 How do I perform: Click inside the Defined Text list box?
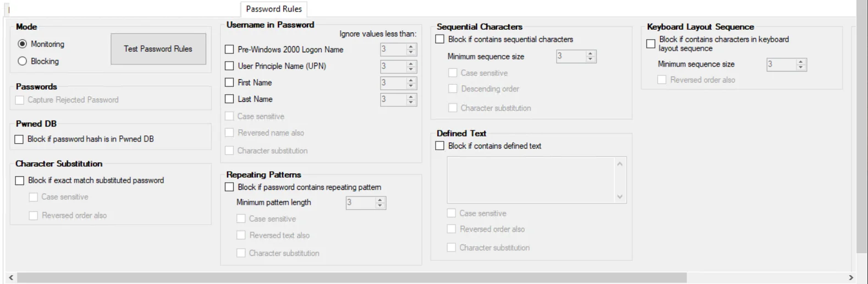point(531,180)
